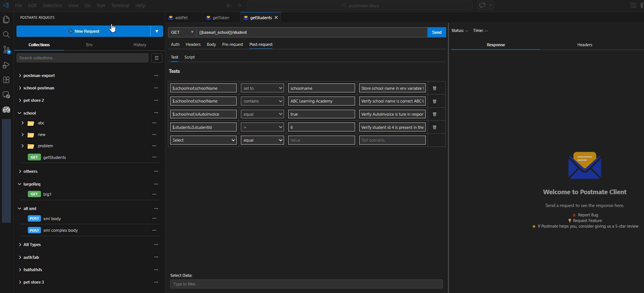Open Source Control view in activity bar
Viewport: 644px width, 293px height.
(6, 50)
